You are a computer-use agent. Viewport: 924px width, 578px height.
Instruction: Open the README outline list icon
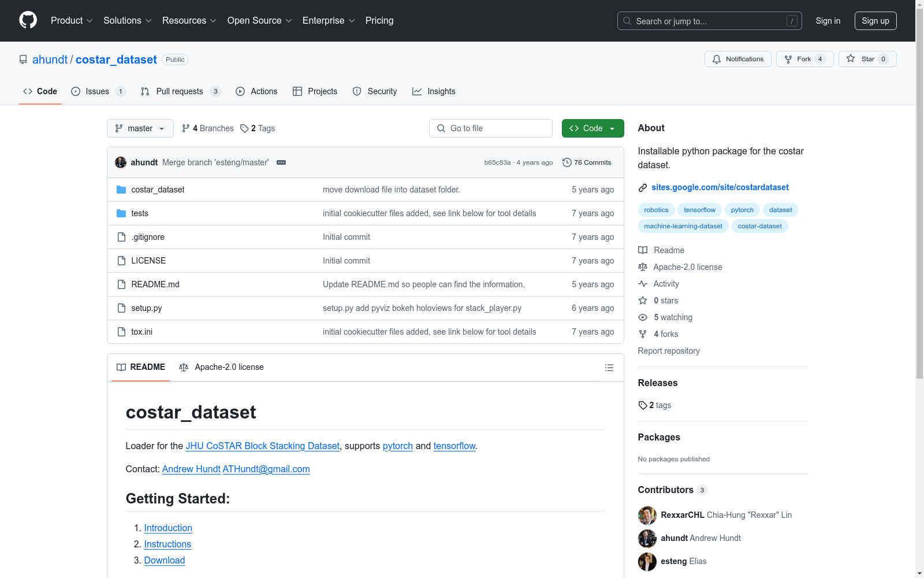pos(609,368)
